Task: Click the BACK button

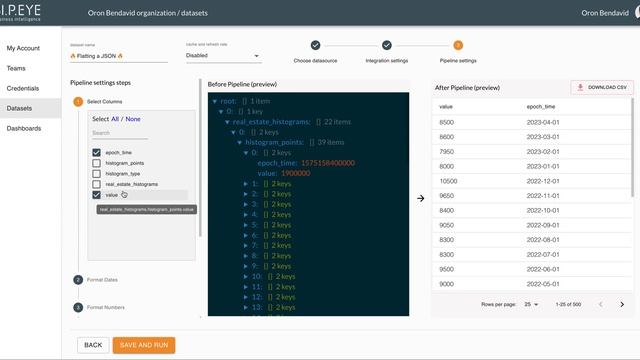Action: point(93,345)
